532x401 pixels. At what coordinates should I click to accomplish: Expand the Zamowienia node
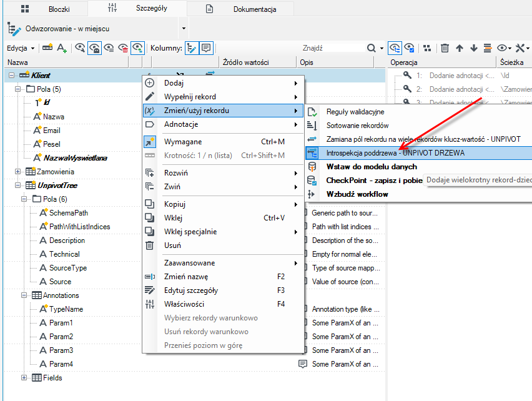(17, 172)
